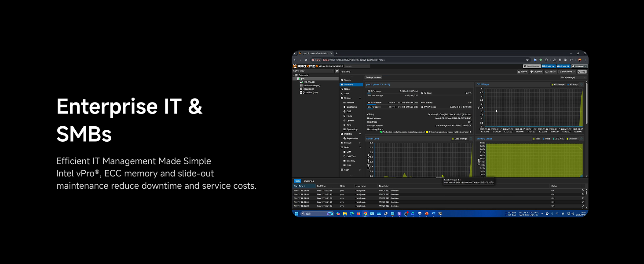
Task: Click the Create VM button
Action: click(549, 66)
